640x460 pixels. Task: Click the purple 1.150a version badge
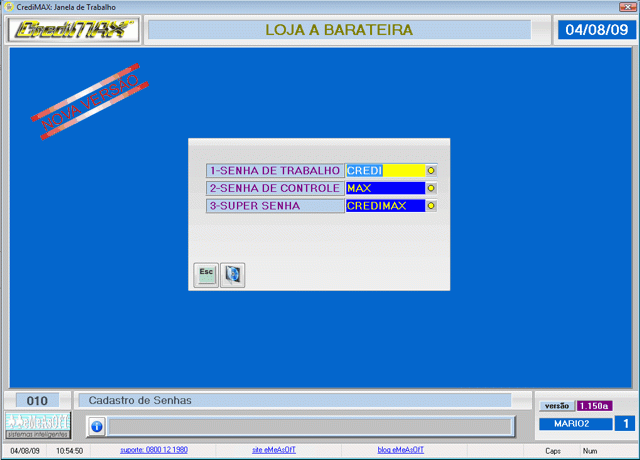tap(594, 406)
